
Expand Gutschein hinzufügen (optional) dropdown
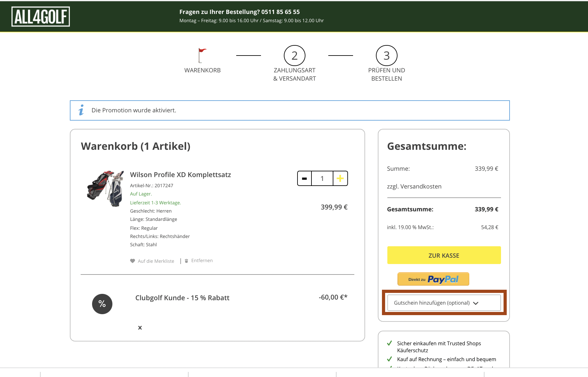444,303
